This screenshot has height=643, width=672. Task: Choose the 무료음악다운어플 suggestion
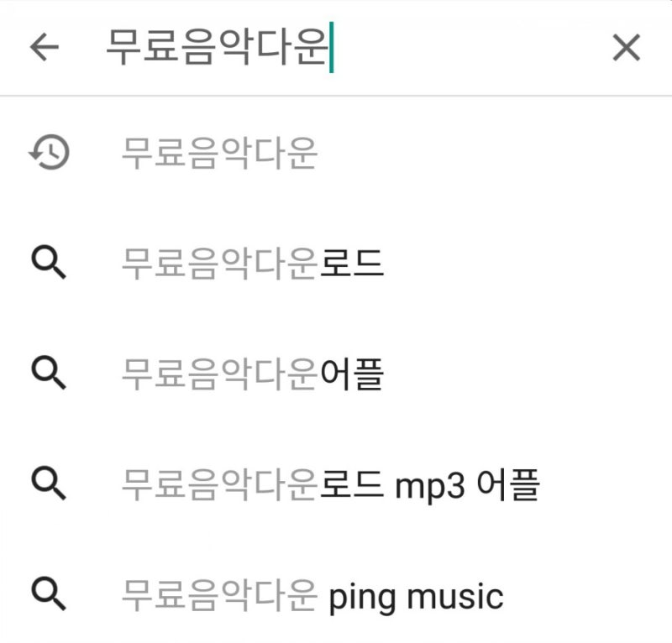336,374
